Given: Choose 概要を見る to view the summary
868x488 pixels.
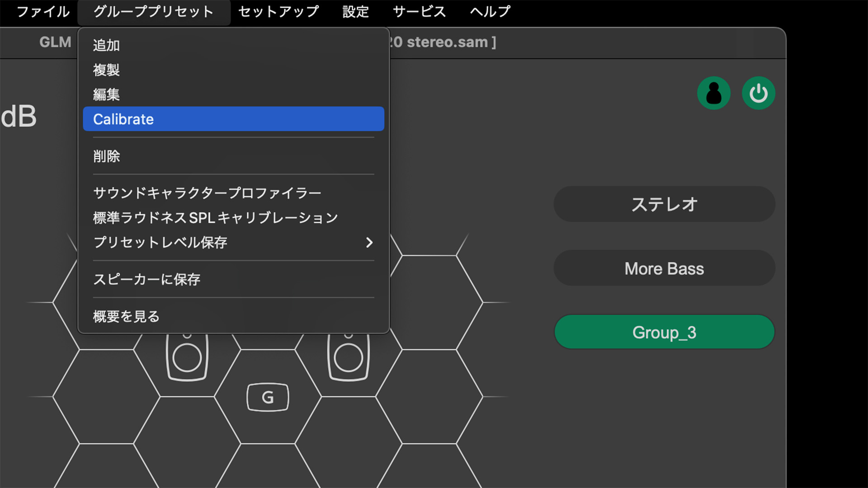Looking at the screenshot, I should (x=126, y=316).
